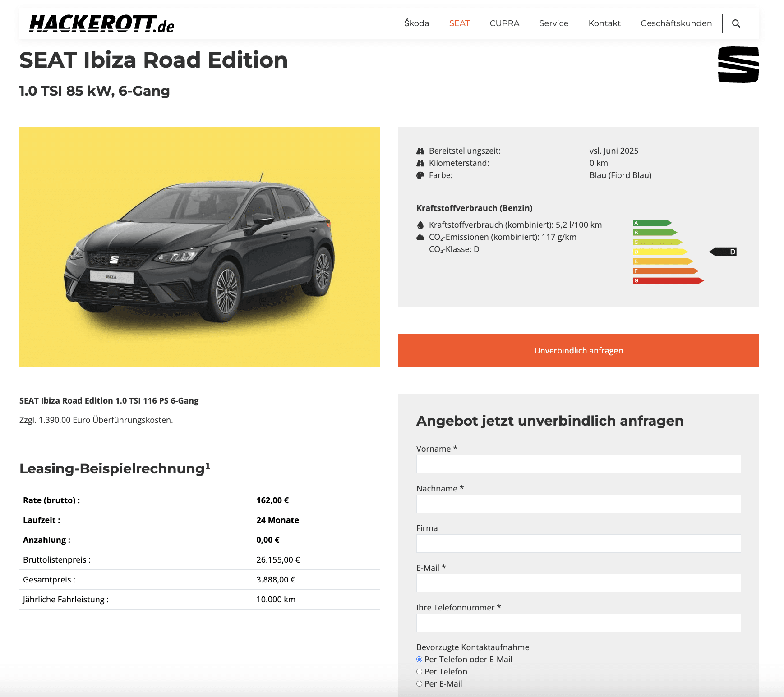The width and height of the screenshot is (784, 697).
Task: Open the Geschäftskunden menu item
Action: tap(676, 23)
